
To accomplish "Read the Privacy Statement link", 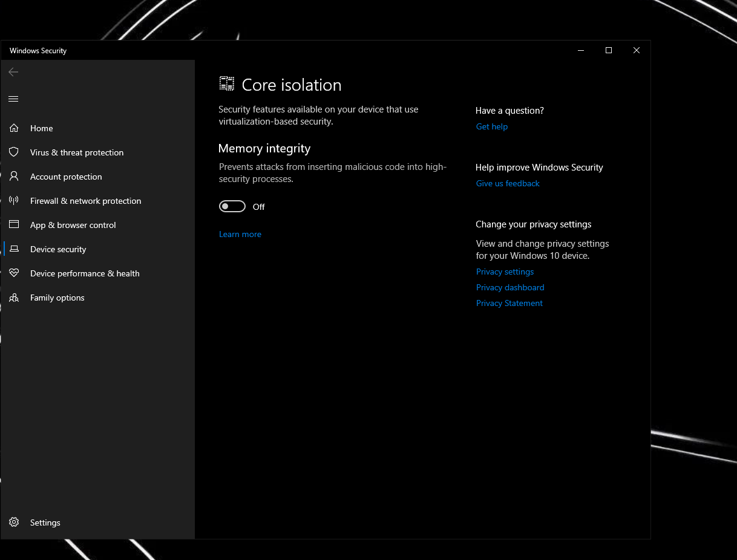I will tap(509, 303).
